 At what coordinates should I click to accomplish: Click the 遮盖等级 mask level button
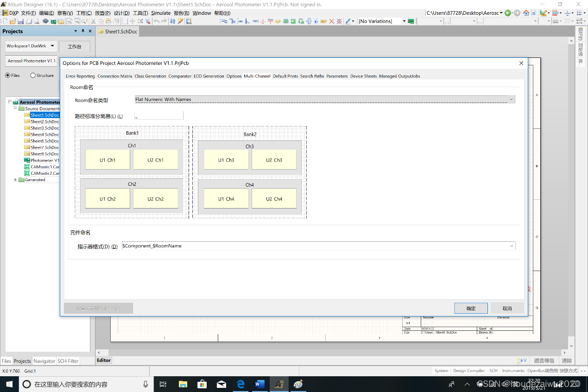(x=544, y=360)
